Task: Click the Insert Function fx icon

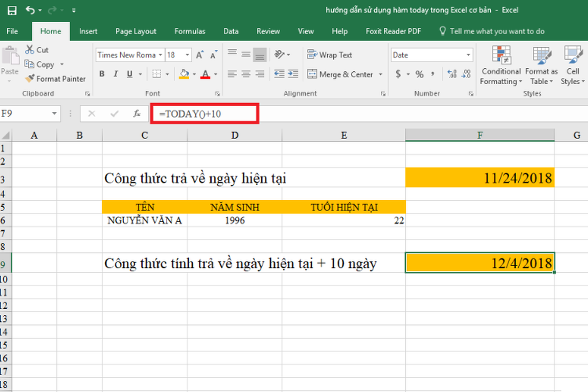Action: [x=137, y=114]
